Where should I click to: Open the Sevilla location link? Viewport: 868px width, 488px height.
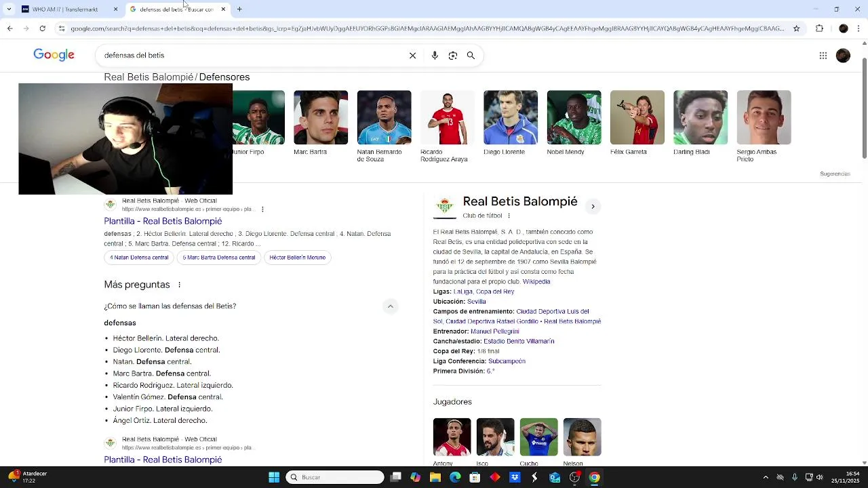coord(477,302)
